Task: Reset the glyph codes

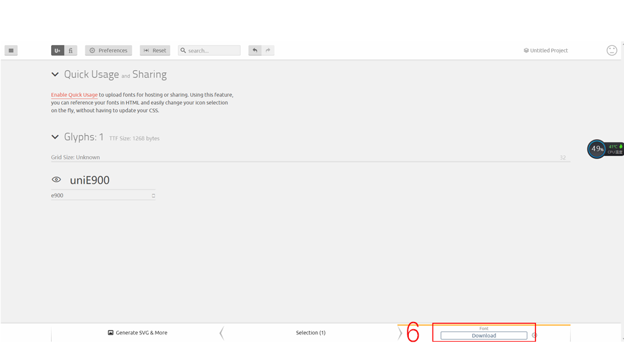Action: pyautogui.click(x=155, y=51)
